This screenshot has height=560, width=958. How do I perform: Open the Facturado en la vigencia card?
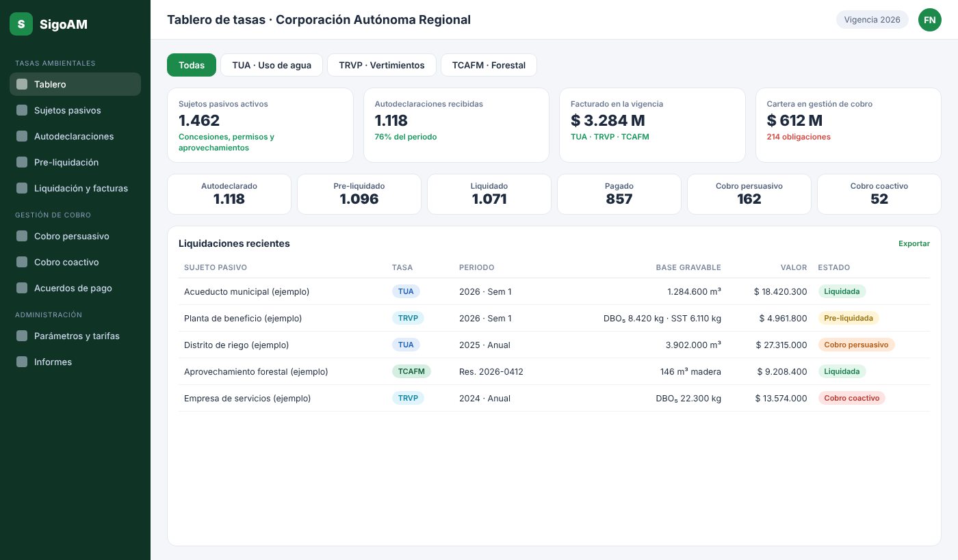[652, 125]
